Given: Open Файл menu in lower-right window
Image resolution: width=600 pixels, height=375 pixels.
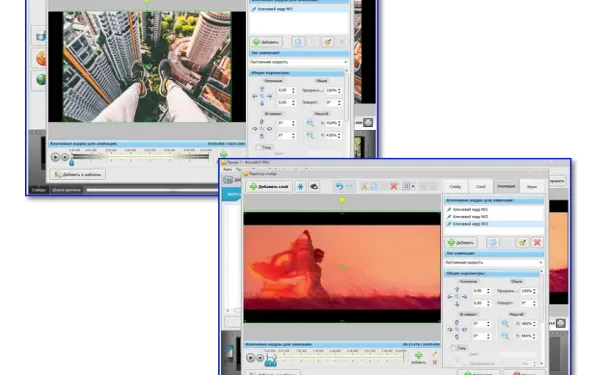Looking at the screenshot, I should click(227, 169).
